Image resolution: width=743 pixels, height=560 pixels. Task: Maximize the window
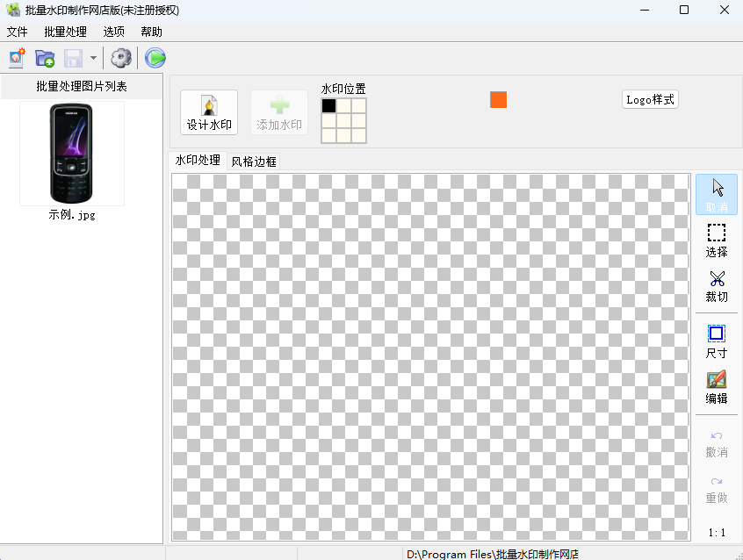[x=684, y=10]
